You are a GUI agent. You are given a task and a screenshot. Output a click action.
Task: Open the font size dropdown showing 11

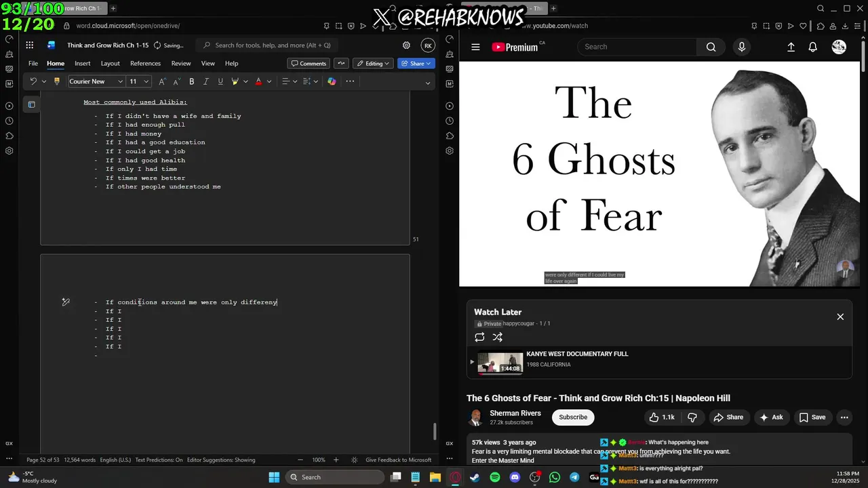pos(138,81)
